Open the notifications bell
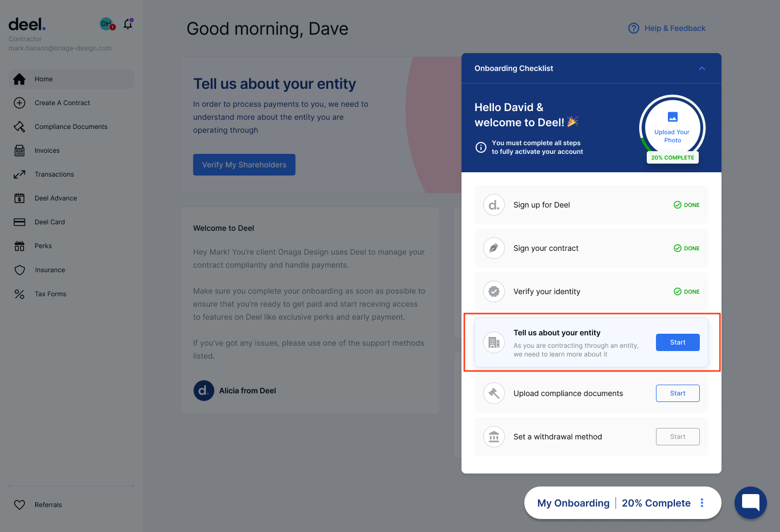The height and width of the screenshot is (532, 780). [128, 24]
